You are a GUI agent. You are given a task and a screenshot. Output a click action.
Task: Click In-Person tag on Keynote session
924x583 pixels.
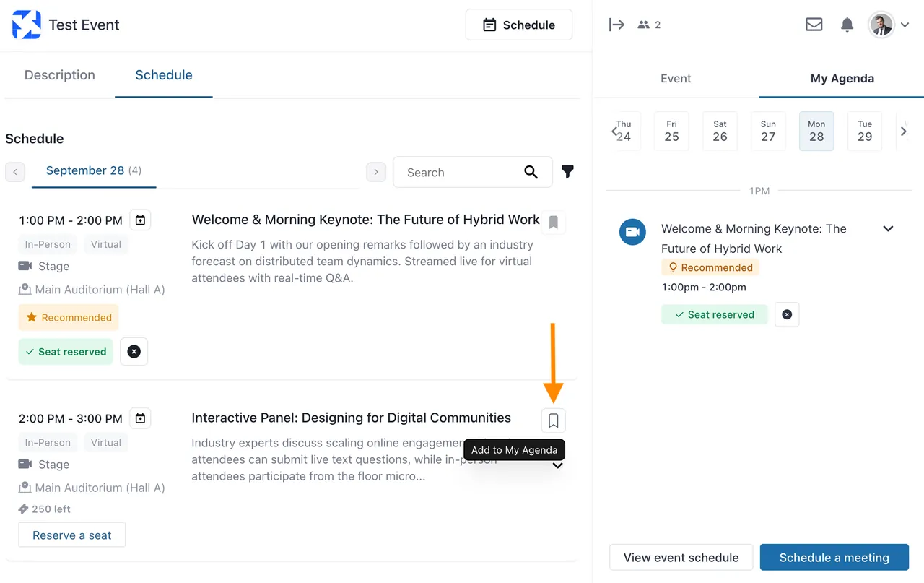tap(48, 244)
